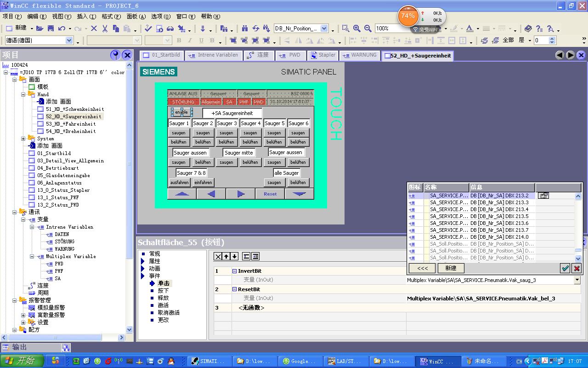The width and height of the screenshot is (588, 368).
Task: Click the binoculars find icon
Action: click(245, 29)
